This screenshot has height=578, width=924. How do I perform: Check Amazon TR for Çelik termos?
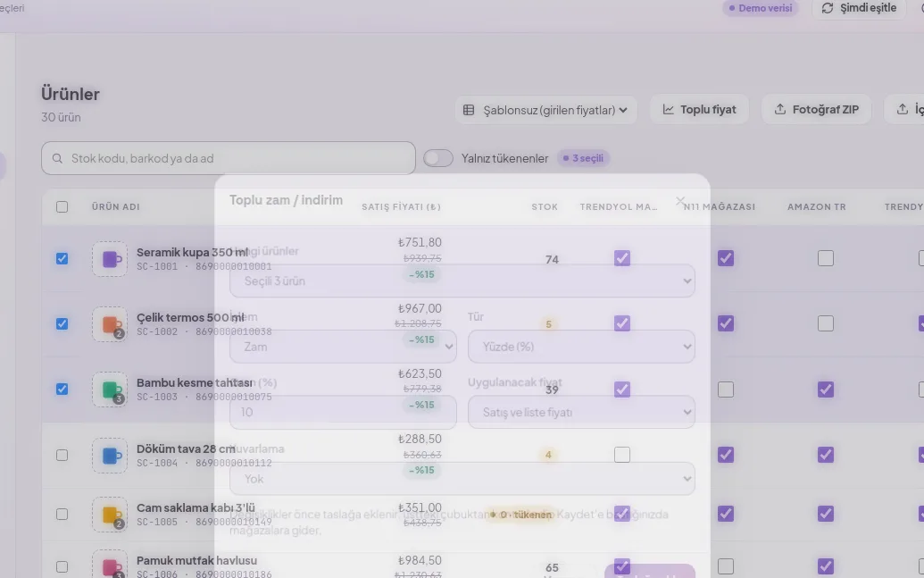tap(826, 323)
